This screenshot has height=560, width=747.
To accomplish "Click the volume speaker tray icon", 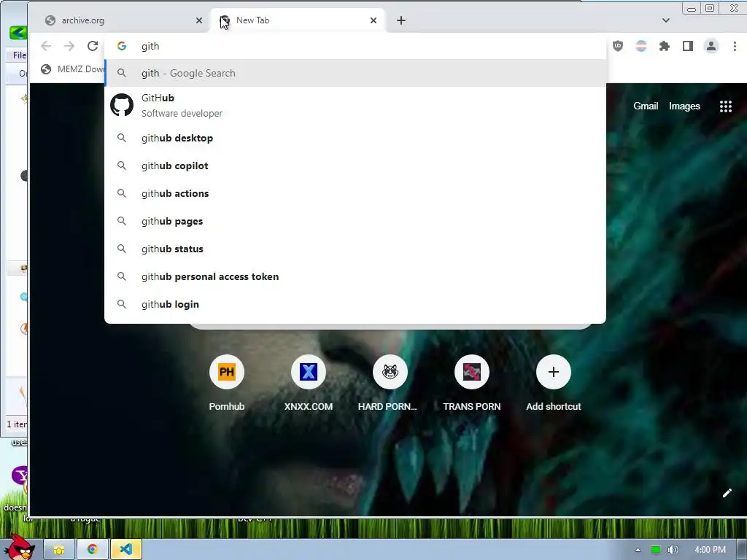I will [673, 550].
